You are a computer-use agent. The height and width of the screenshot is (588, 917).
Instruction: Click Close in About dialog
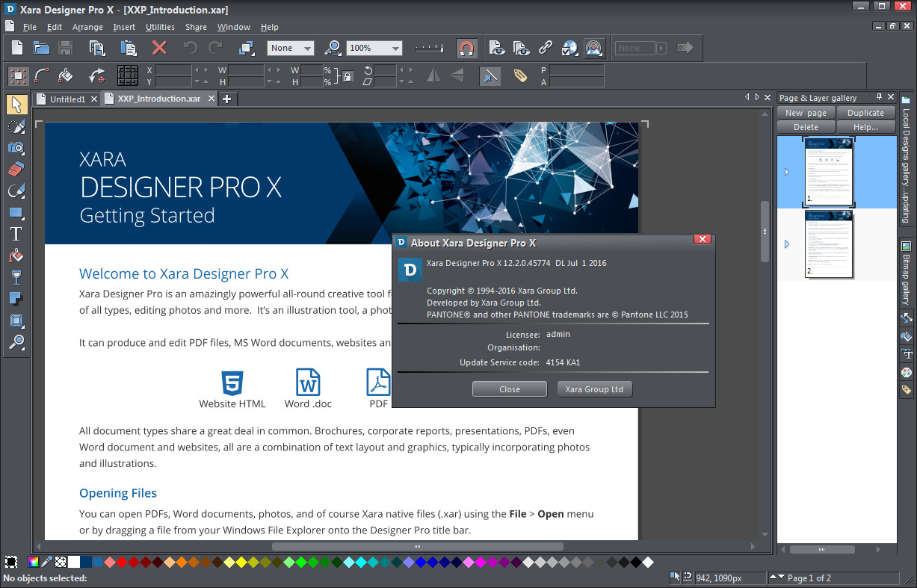(x=510, y=389)
